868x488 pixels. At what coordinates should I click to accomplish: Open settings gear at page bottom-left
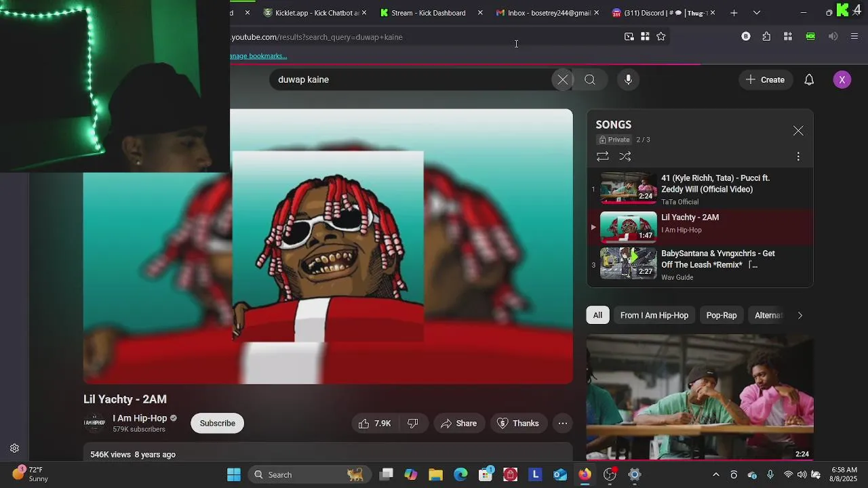click(x=14, y=449)
